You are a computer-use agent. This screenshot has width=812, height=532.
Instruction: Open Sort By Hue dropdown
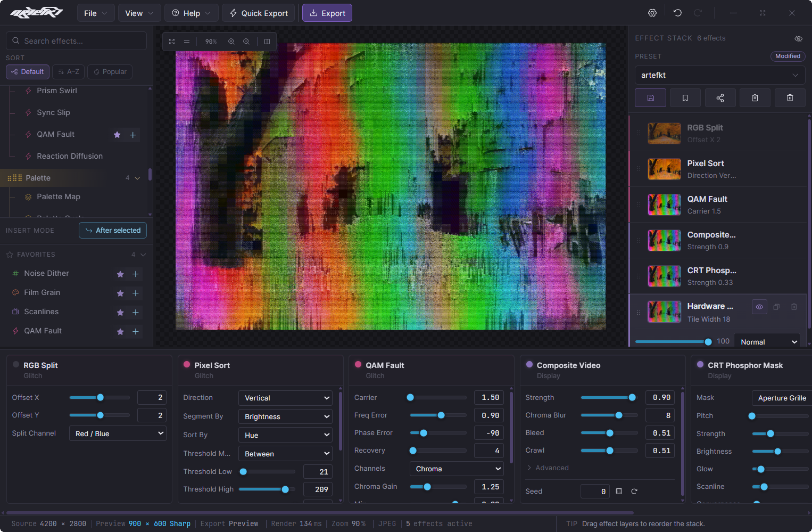coord(286,435)
